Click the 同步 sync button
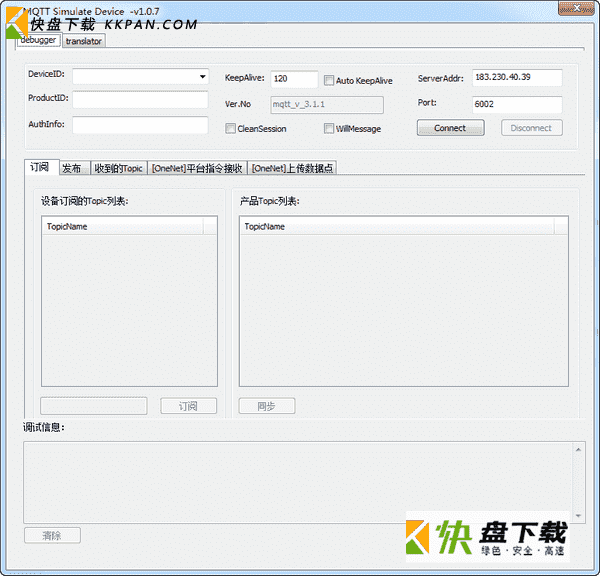Image resolution: width=600 pixels, height=576 pixels. pos(267,406)
